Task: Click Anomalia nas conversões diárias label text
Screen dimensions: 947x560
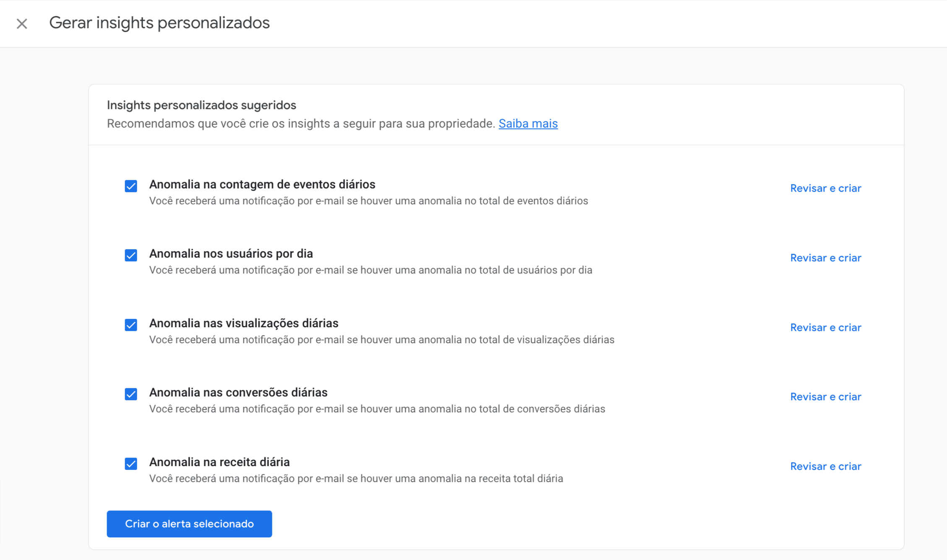Action: point(238,392)
